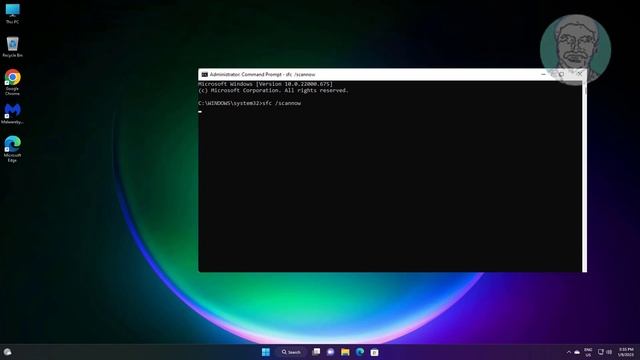Open network quick settings tray icon
This screenshot has width=640, height=360.
point(601,352)
